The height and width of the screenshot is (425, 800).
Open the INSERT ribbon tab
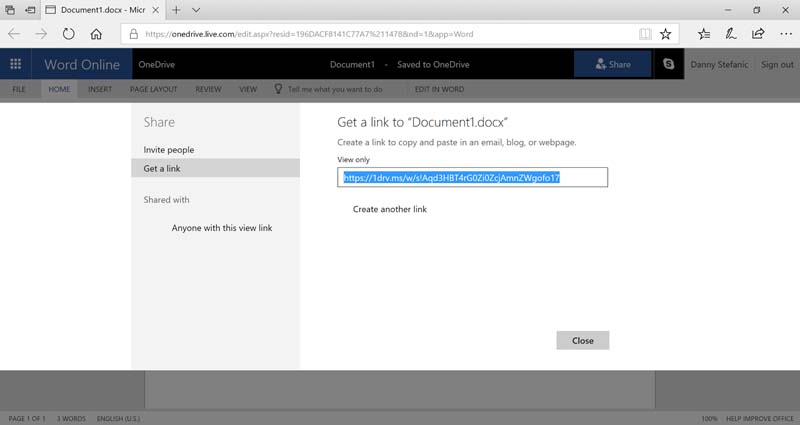tap(100, 89)
